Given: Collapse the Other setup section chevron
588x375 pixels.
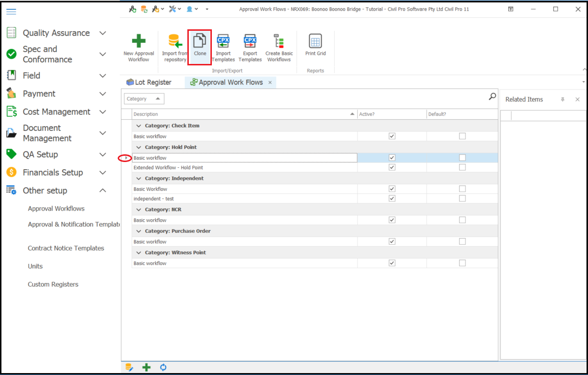Looking at the screenshot, I should click(102, 190).
